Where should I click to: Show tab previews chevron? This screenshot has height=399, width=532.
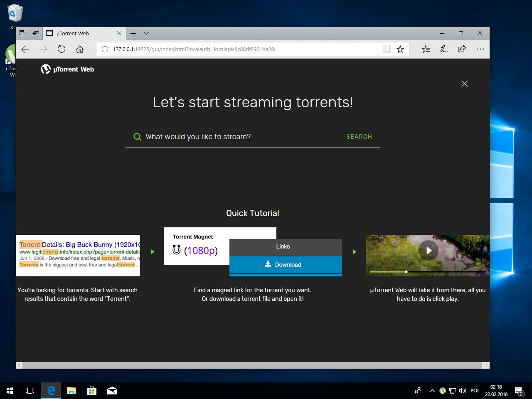pyautogui.click(x=146, y=33)
